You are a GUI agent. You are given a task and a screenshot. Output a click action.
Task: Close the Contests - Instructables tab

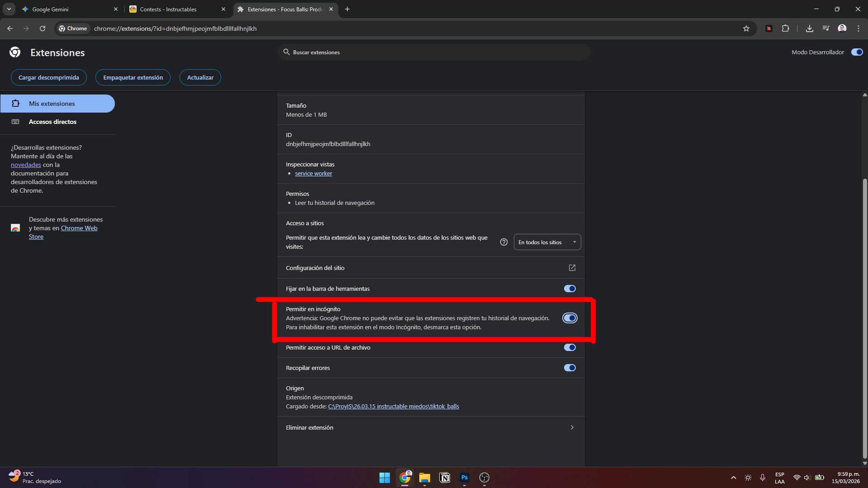[x=223, y=9]
